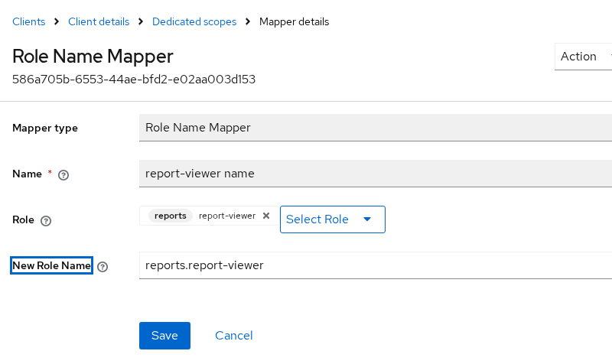Click the Name field with report-viewer name
This screenshot has height=364, width=612.
tap(376, 174)
